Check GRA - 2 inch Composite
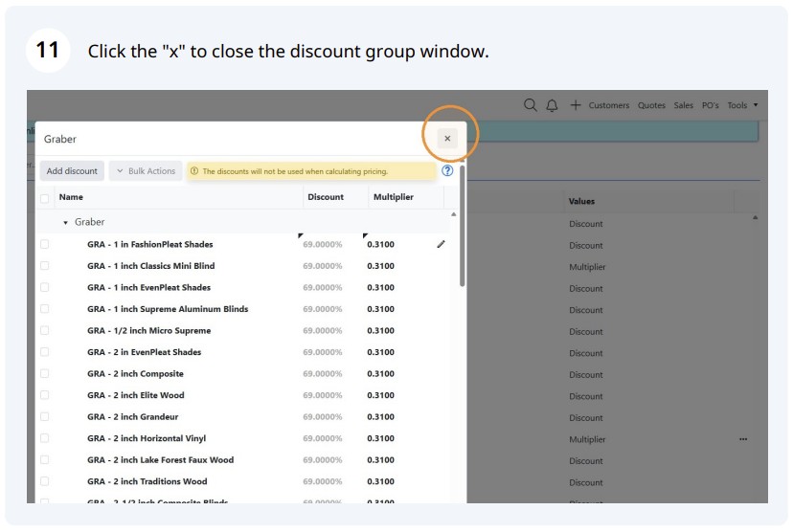Screen dimensions: 793x532 [45, 374]
